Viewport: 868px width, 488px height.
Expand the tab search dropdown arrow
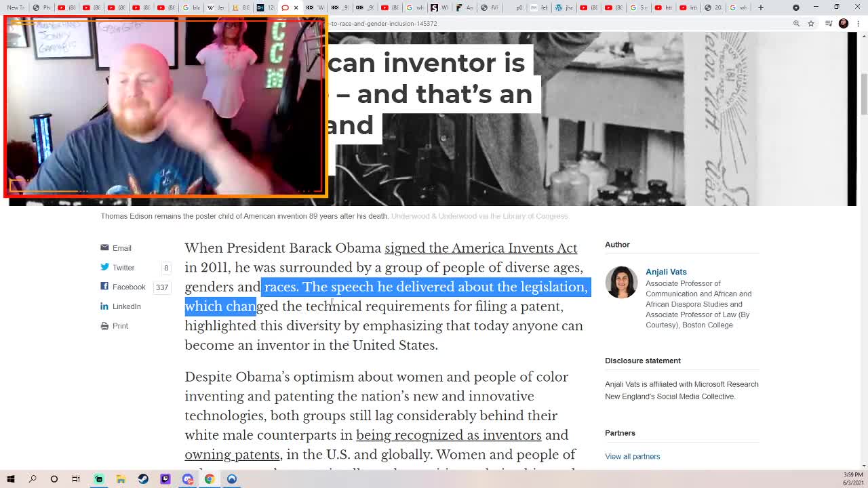(796, 7)
